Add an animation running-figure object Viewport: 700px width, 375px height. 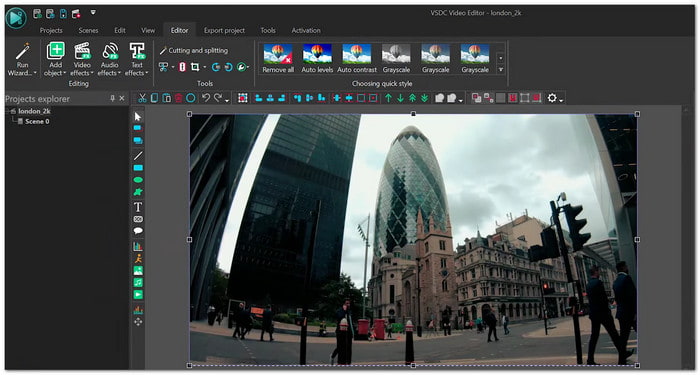(138, 259)
